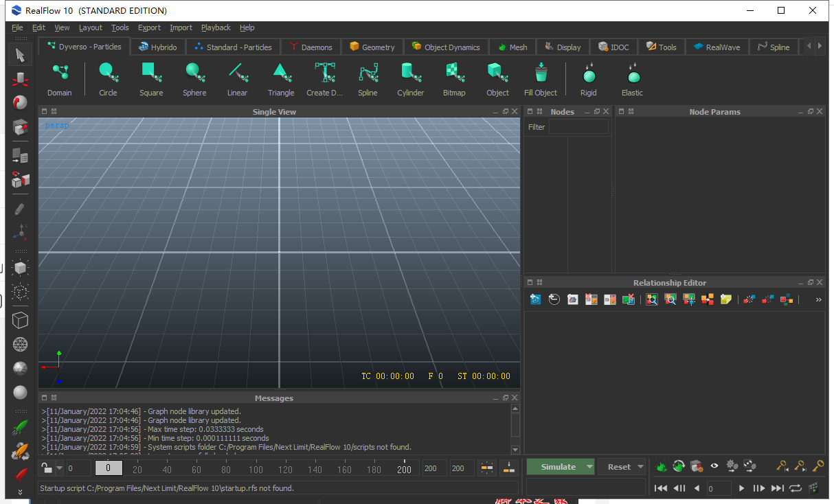Add a Bitmap emitter
Screen dimensions: 834x504
coord(453,73)
